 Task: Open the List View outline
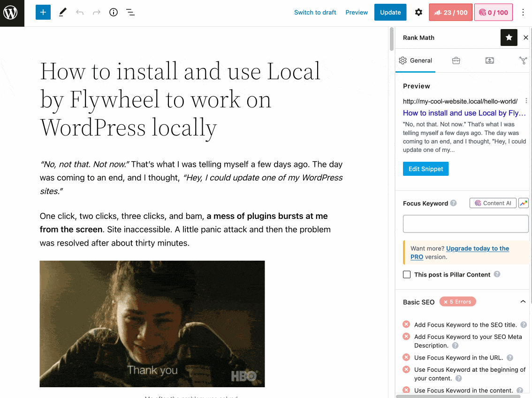point(130,13)
